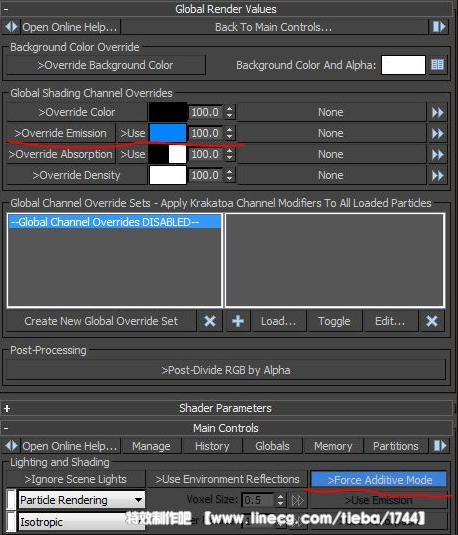Viewport: 458px width, 535px height.
Task: Open Isotropic shader dropdown
Action: click(82, 522)
